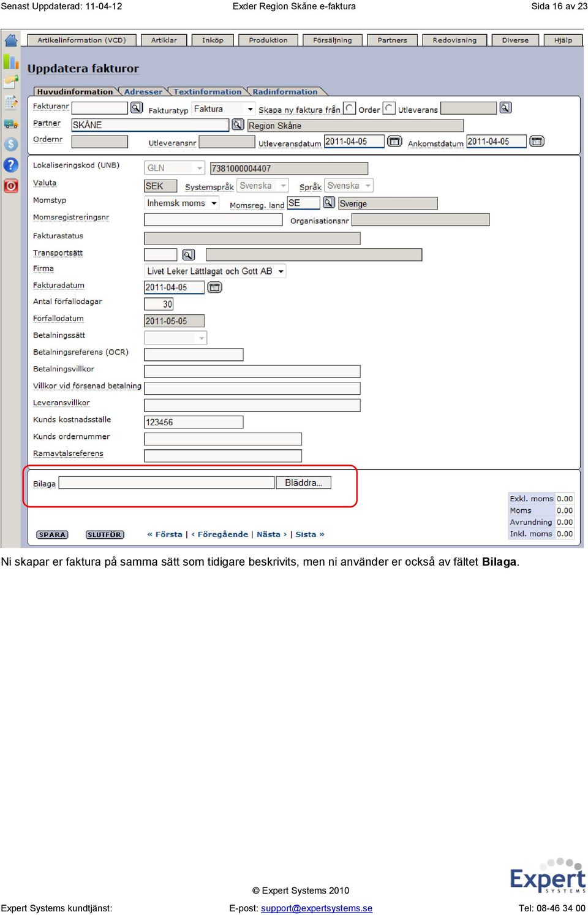Open the Betalningssätt dropdown

pos(176,338)
